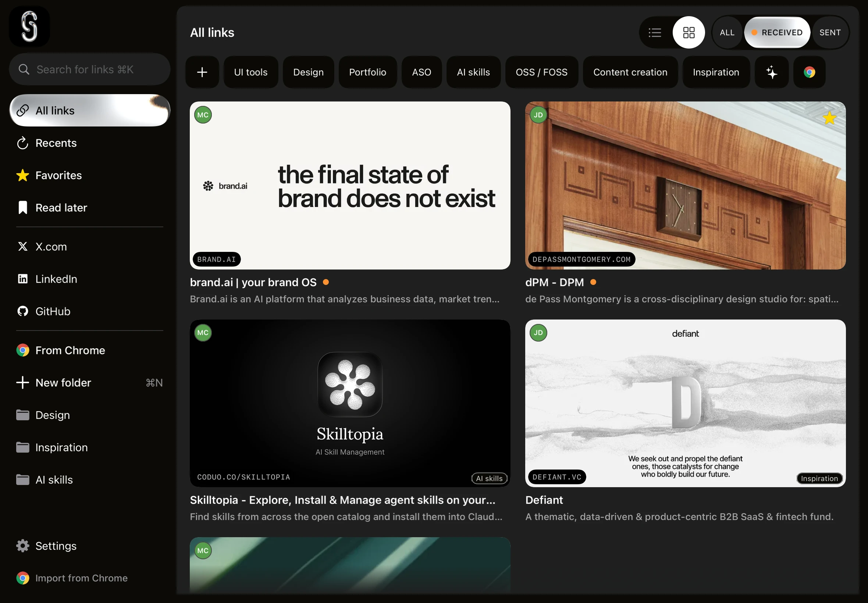Click the AI skills tag on Skilltopia card

pos(490,478)
